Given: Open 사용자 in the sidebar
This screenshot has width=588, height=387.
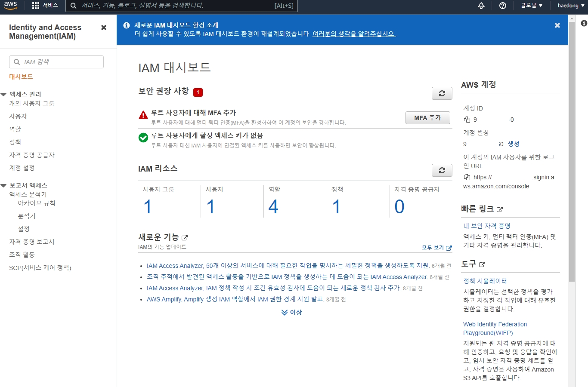Looking at the screenshot, I should point(18,116).
